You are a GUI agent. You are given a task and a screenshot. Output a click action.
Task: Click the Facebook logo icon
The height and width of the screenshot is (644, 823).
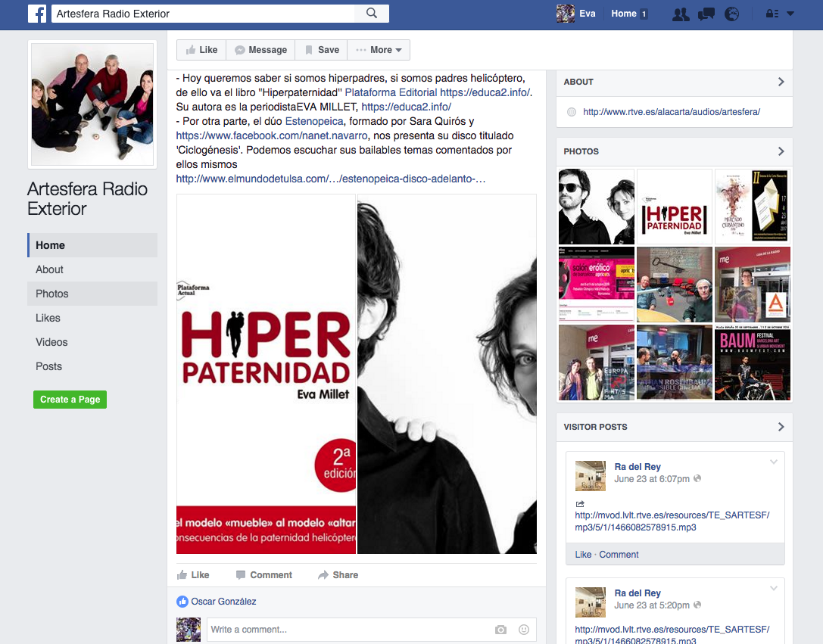coord(37,14)
